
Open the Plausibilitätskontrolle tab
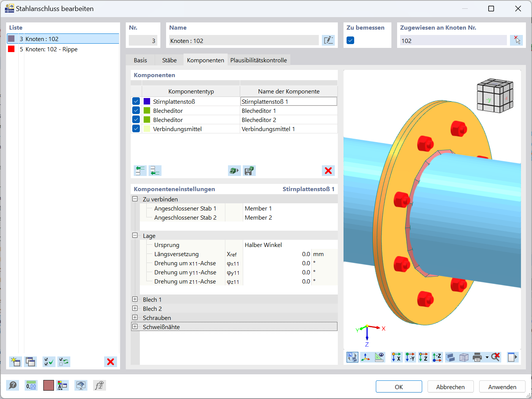(x=259, y=60)
